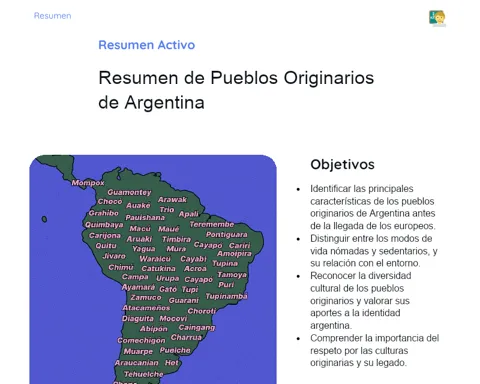Image resolution: width=480 pixels, height=384 pixels.
Task: Select the Resumen de Pueblos Originarios title
Action: point(236,90)
